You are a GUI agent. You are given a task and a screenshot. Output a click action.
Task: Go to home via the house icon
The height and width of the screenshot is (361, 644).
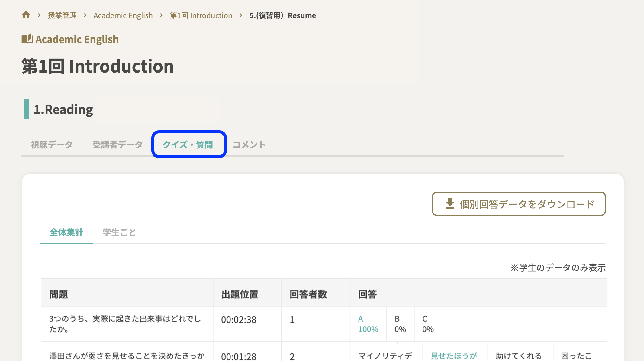[26, 15]
